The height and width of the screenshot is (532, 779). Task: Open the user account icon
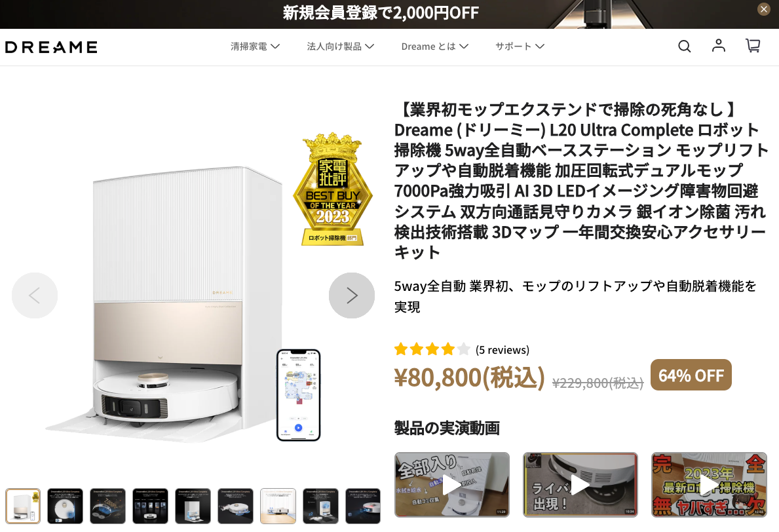718,46
